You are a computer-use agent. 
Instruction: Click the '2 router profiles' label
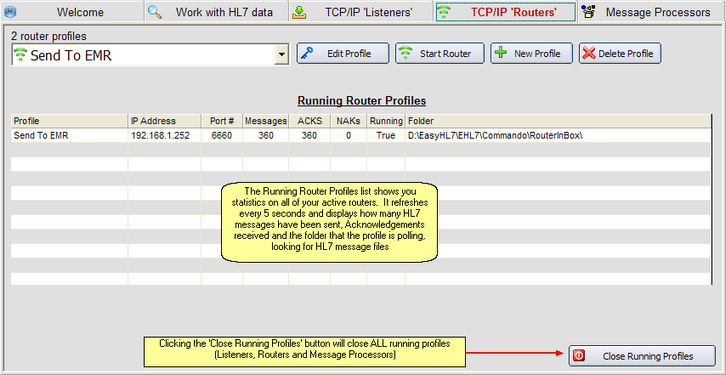tap(49, 36)
